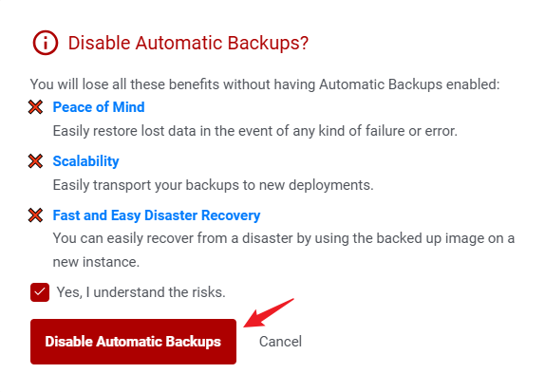The width and height of the screenshot is (545, 392).
Task: Click the white checkmark inside the red box
Action: tap(40, 292)
